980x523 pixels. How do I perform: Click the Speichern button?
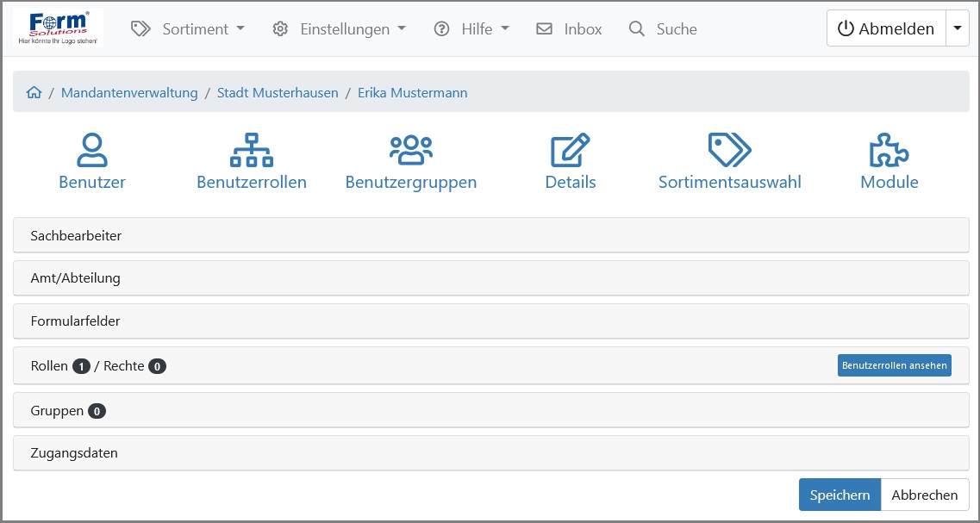point(840,495)
